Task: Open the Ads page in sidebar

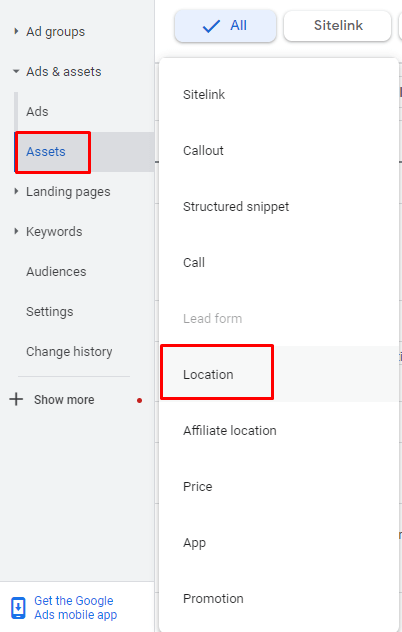Action: (37, 111)
